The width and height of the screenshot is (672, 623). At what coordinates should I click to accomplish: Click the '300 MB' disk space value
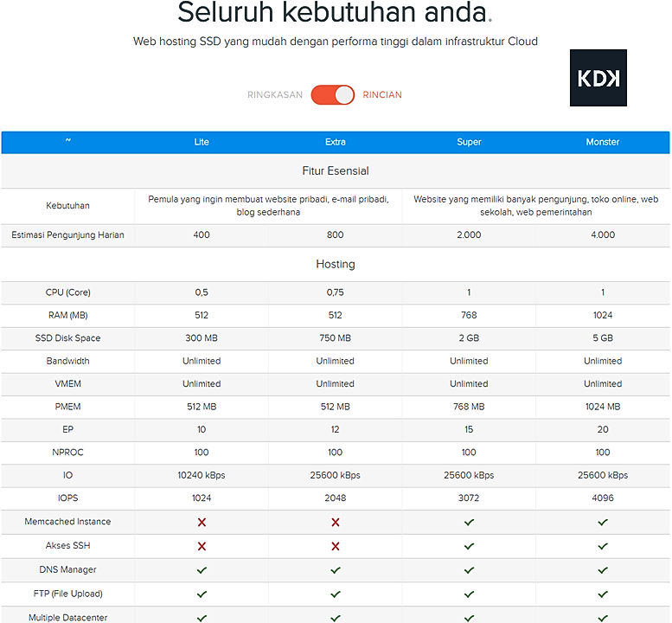(x=202, y=337)
